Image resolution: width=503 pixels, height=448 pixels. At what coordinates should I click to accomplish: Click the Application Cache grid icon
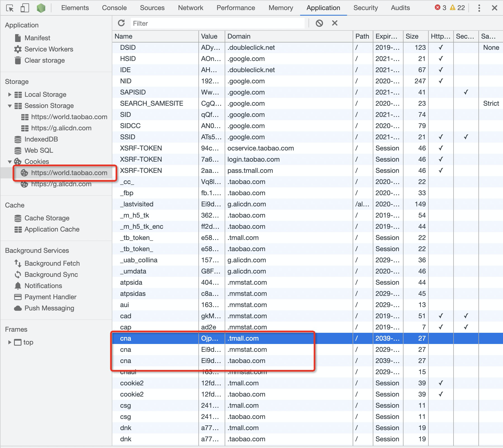[18, 229]
